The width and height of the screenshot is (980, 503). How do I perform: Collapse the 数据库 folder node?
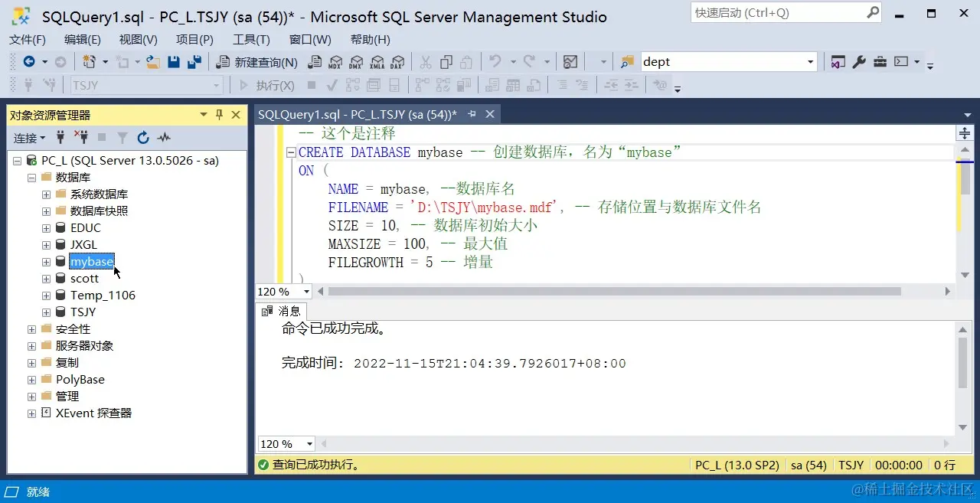[32, 178]
